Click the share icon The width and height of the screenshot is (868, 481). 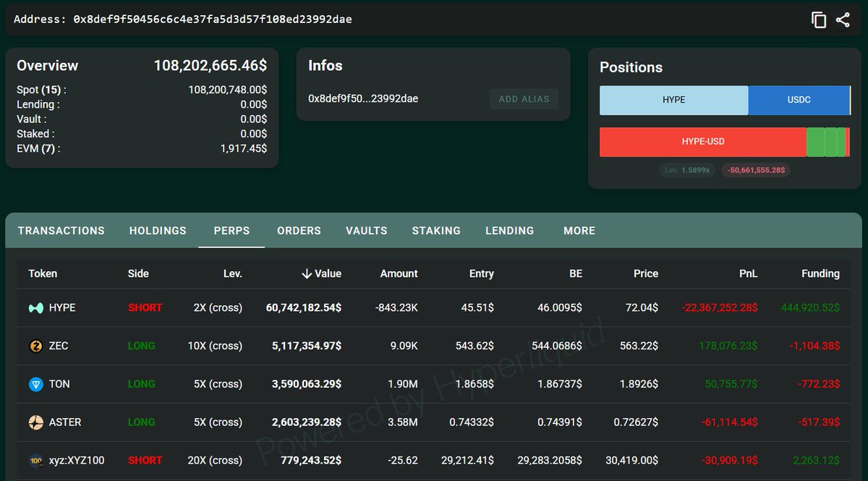(843, 20)
